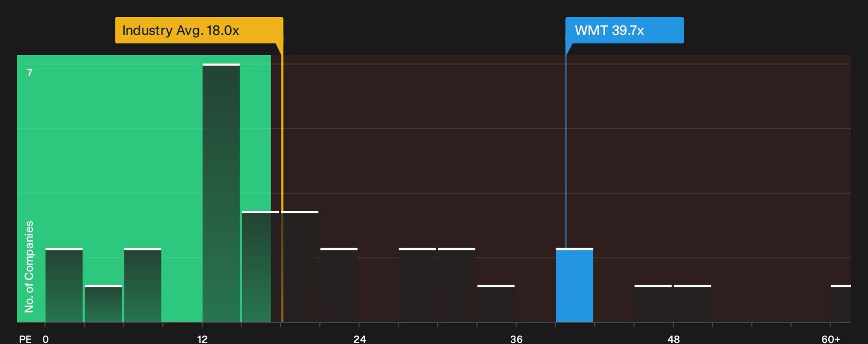Click the orange industry average vertical line

point(282,183)
